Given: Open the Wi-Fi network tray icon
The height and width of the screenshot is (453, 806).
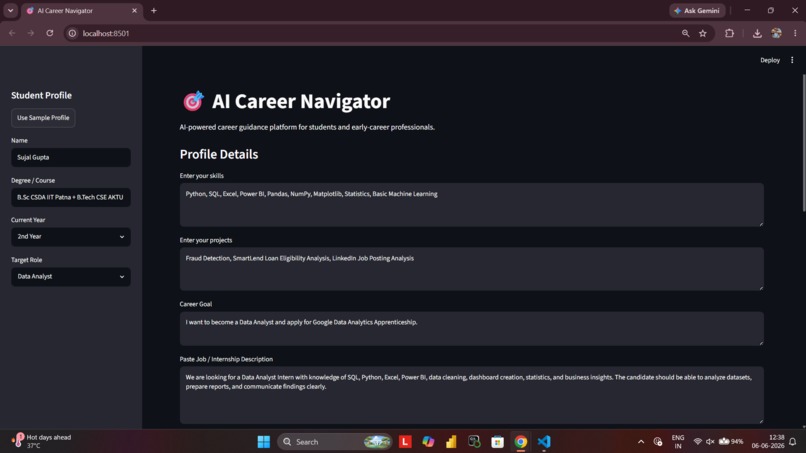Looking at the screenshot, I should (x=698, y=442).
